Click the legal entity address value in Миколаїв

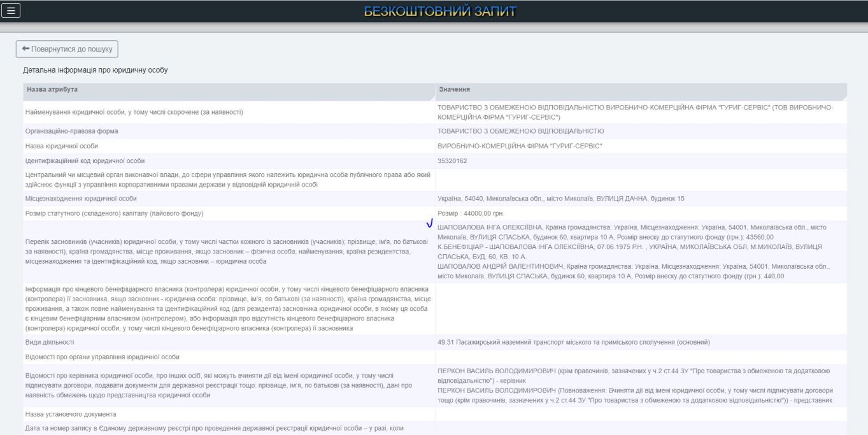click(560, 199)
